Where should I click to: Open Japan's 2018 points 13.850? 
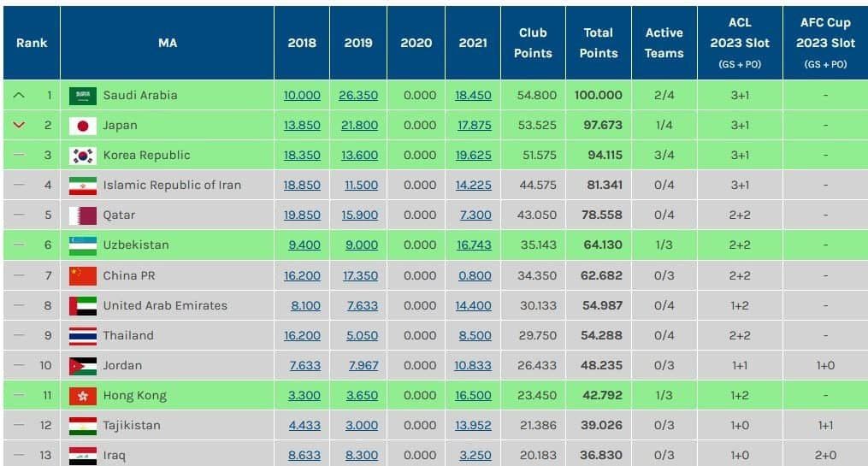[302, 126]
